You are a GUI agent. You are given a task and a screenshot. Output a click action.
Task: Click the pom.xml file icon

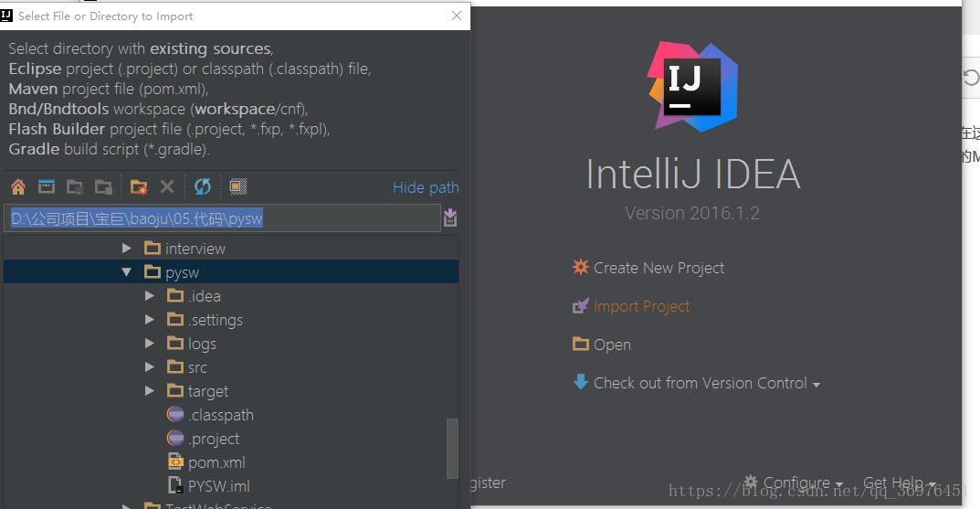coord(175,461)
